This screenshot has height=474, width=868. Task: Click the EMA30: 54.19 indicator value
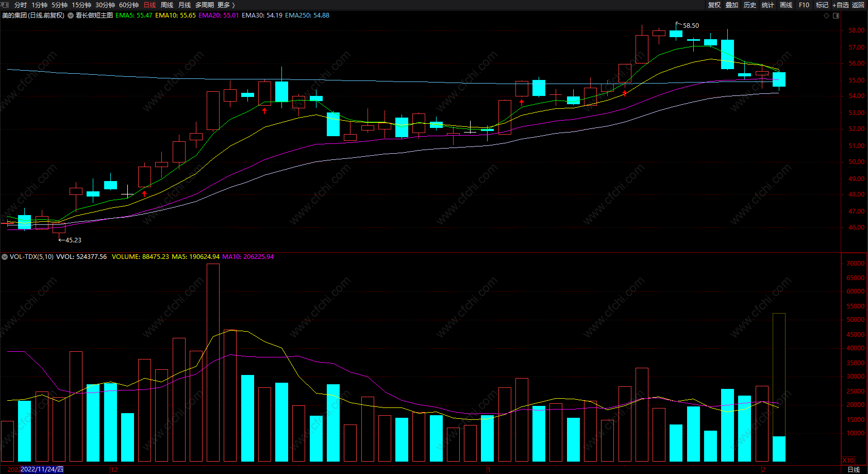tap(262, 15)
